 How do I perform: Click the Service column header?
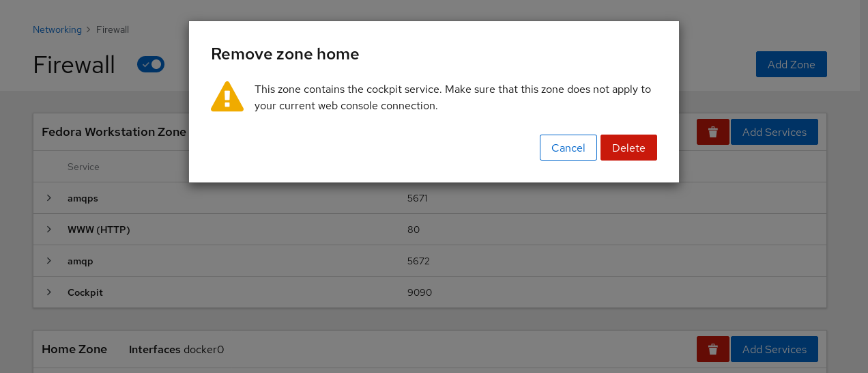point(83,167)
